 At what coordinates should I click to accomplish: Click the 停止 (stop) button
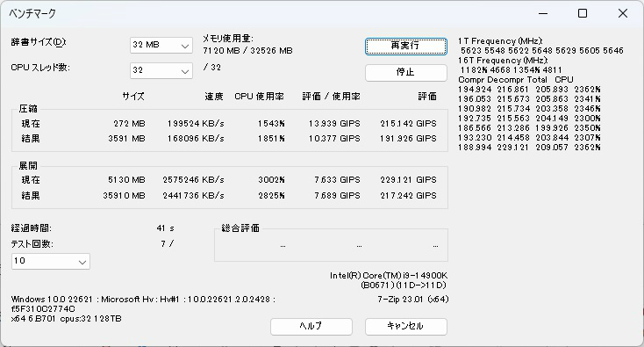click(x=405, y=72)
